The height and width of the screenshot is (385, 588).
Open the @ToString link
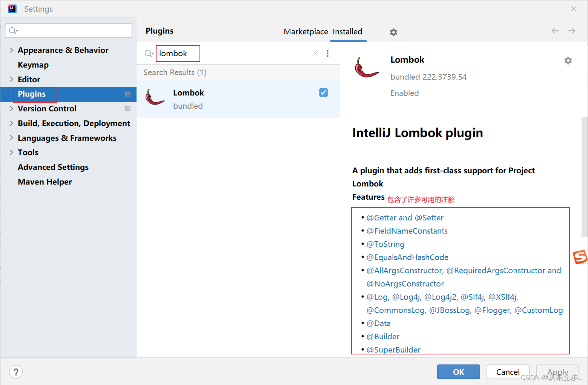coord(385,244)
